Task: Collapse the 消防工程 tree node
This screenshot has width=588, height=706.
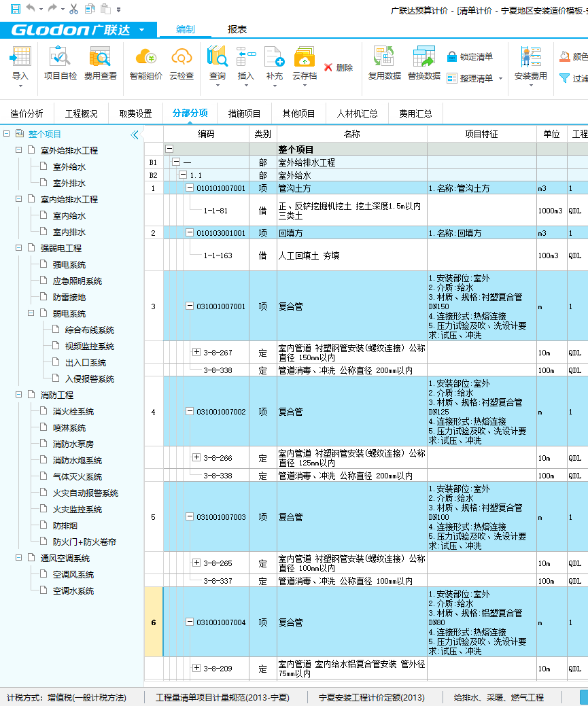Action: click(19, 395)
